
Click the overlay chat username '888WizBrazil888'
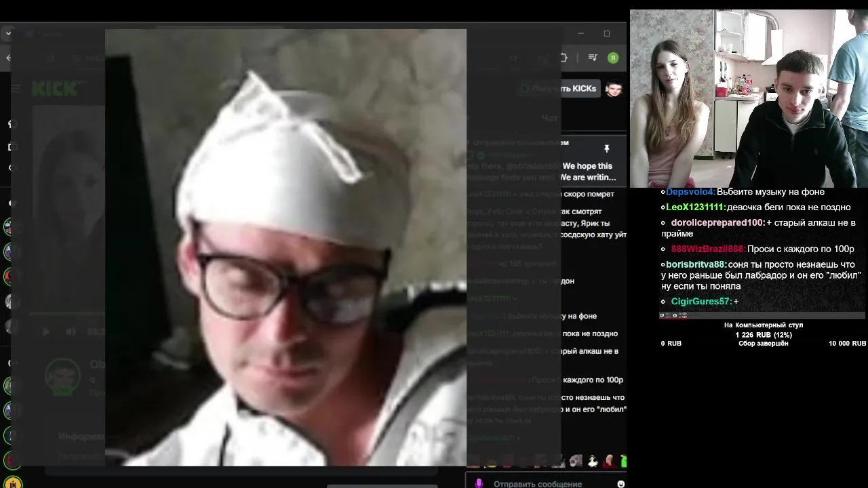click(x=707, y=249)
